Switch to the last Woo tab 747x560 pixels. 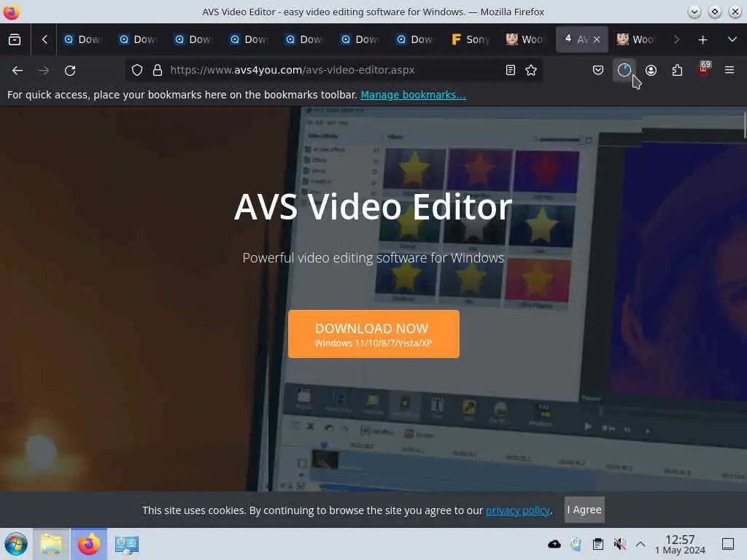[635, 39]
